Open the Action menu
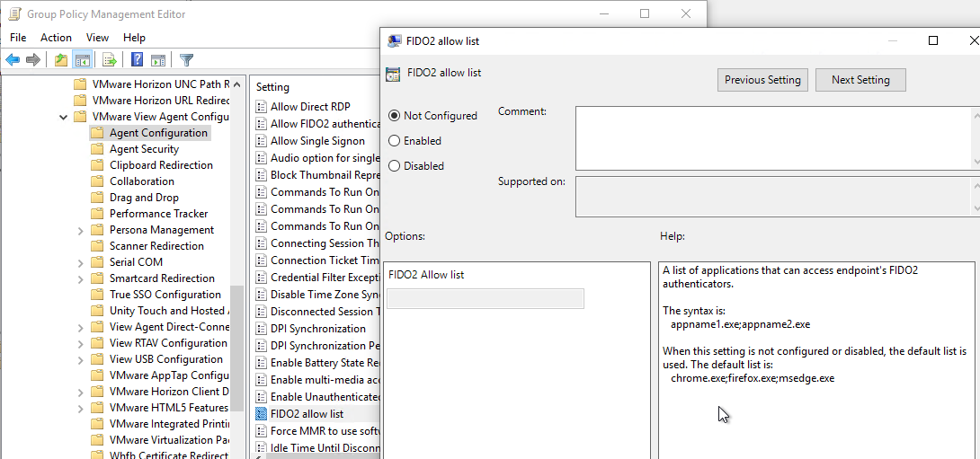The height and width of the screenshot is (459, 980). click(57, 38)
